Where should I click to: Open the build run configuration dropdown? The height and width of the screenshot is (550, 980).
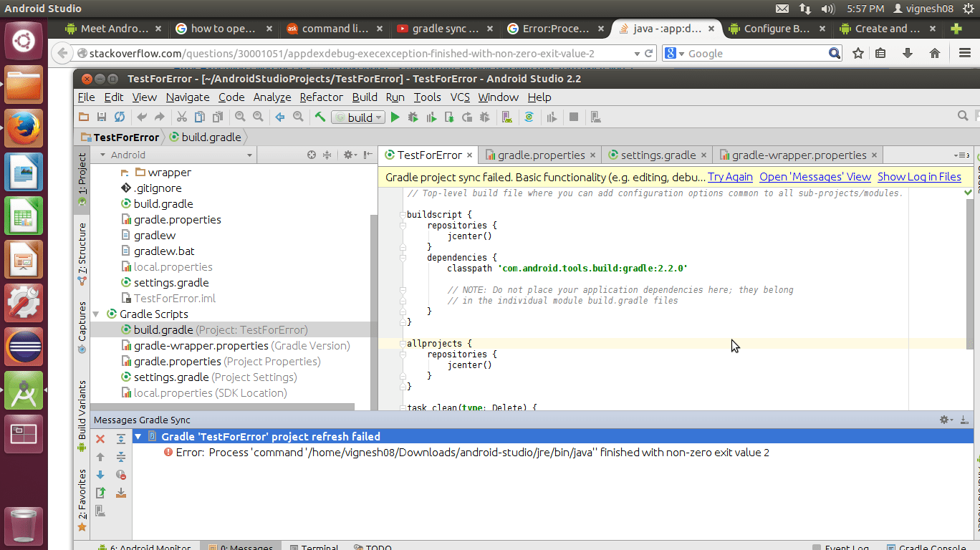tap(358, 117)
